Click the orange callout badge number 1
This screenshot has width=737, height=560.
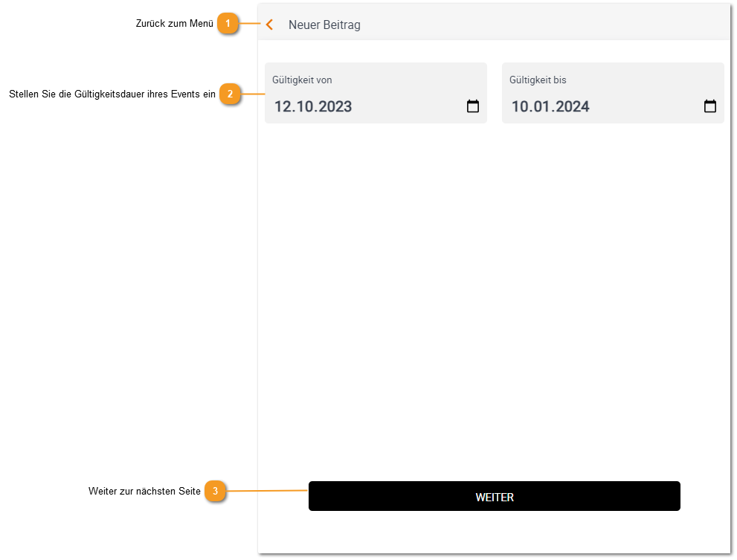coord(228,23)
